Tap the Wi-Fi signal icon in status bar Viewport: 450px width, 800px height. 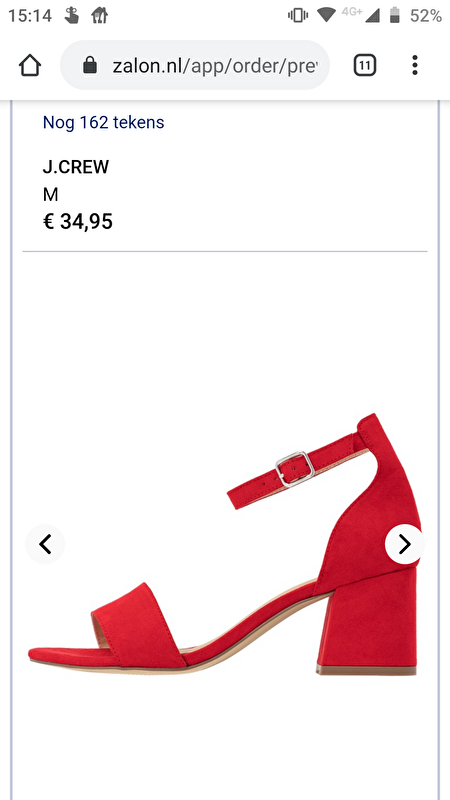point(326,15)
